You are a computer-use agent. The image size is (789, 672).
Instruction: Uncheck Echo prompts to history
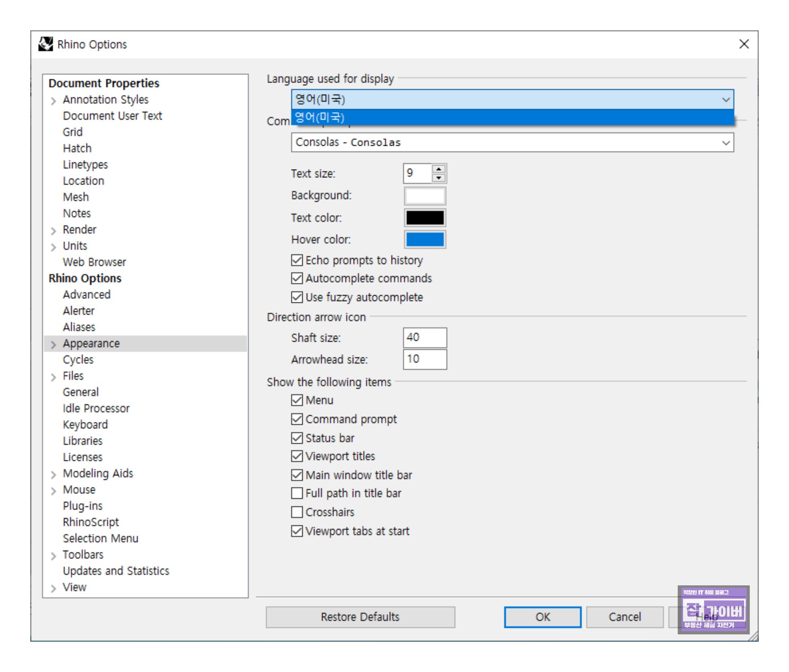297,260
